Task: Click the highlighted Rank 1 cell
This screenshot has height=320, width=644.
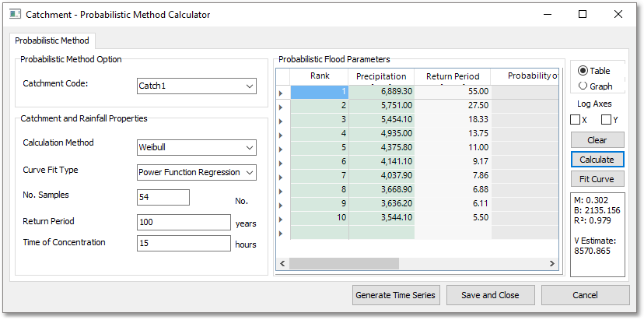Action: click(319, 92)
